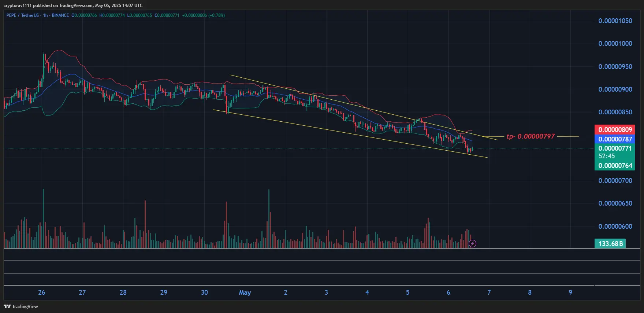644x313 pixels.
Task: Click the low value L0.00000765
Action: 139,15
